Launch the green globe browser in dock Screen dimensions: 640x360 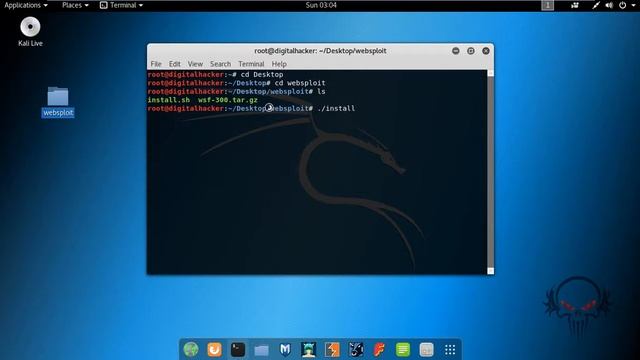pos(191,349)
